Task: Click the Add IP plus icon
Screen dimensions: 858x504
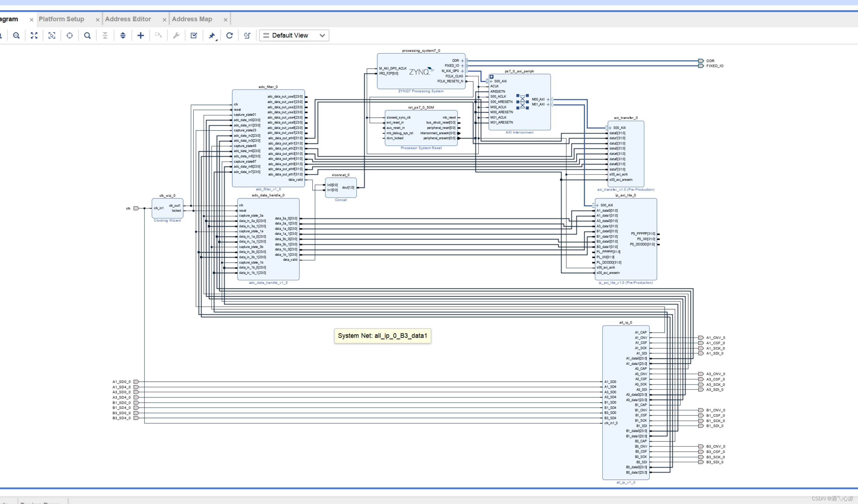Action: click(x=141, y=35)
